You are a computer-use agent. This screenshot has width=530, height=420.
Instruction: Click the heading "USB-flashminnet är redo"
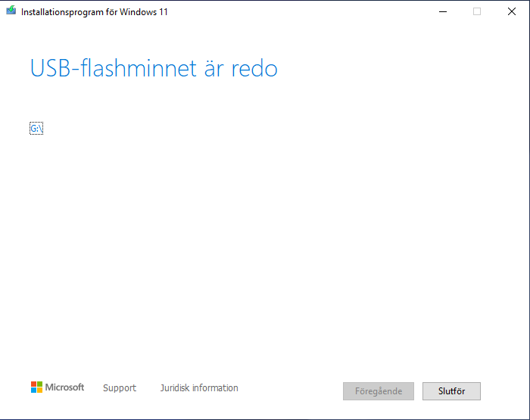coord(154,69)
